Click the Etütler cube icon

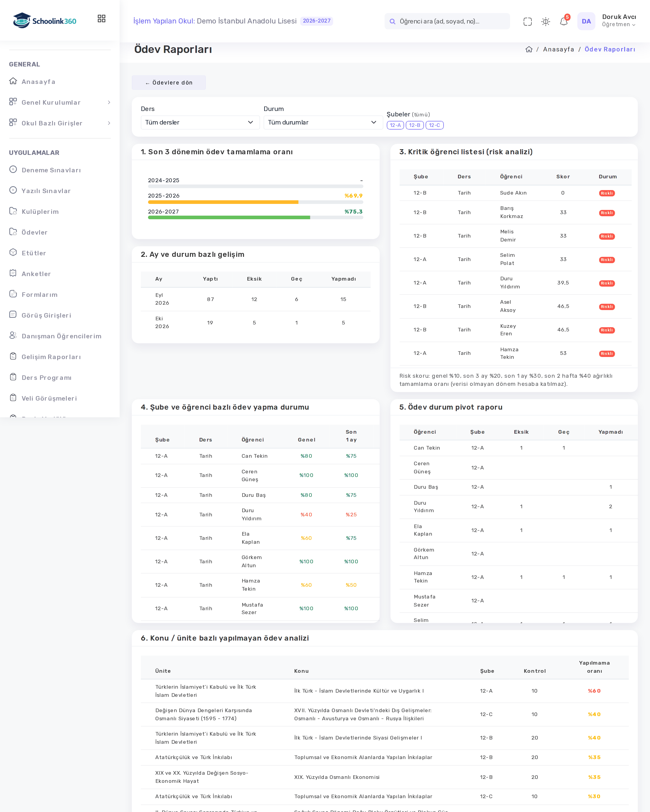[x=13, y=252]
